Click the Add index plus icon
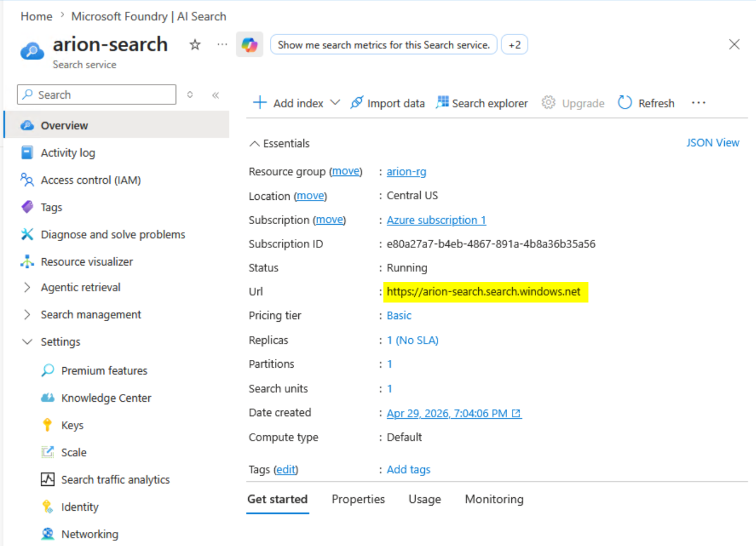 pyautogui.click(x=260, y=103)
